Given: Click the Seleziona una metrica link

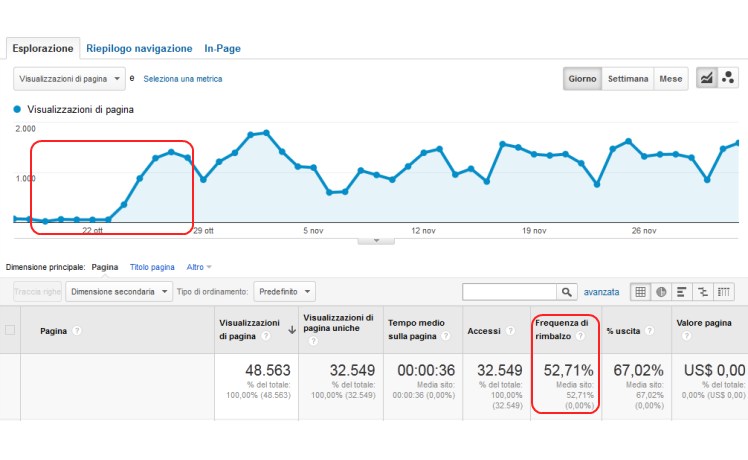Looking at the screenshot, I should coord(183,79).
